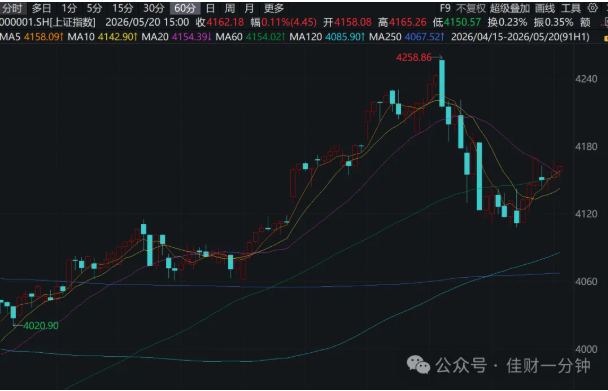Click the turnover rate 换0.23%
Viewport: 608px width, 391px height.
pos(507,22)
